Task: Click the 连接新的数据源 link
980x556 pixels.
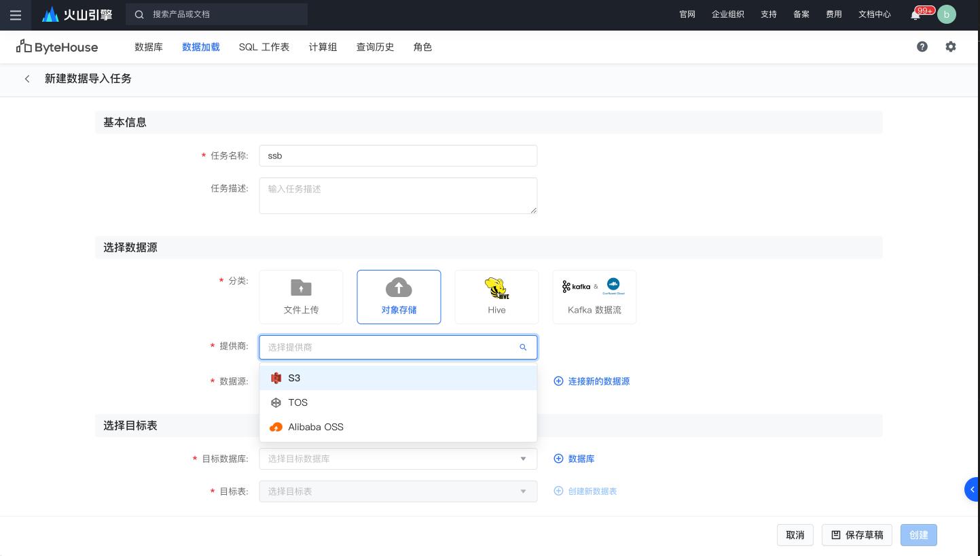Action: pyautogui.click(x=591, y=381)
